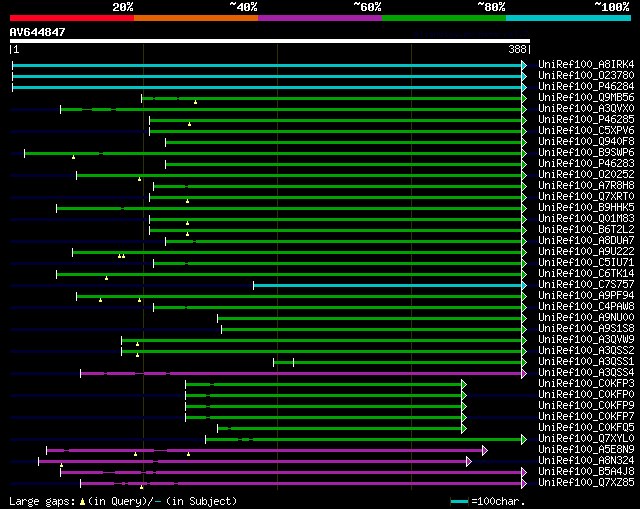The image size is (640, 509).
Task: Click the label UniRef100_A9U222
Action: click(586, 252)
